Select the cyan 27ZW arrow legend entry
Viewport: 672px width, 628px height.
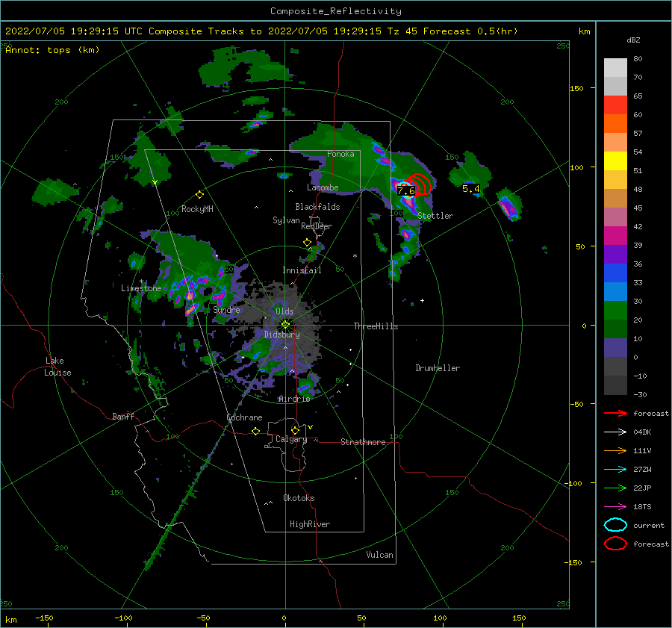615,470
